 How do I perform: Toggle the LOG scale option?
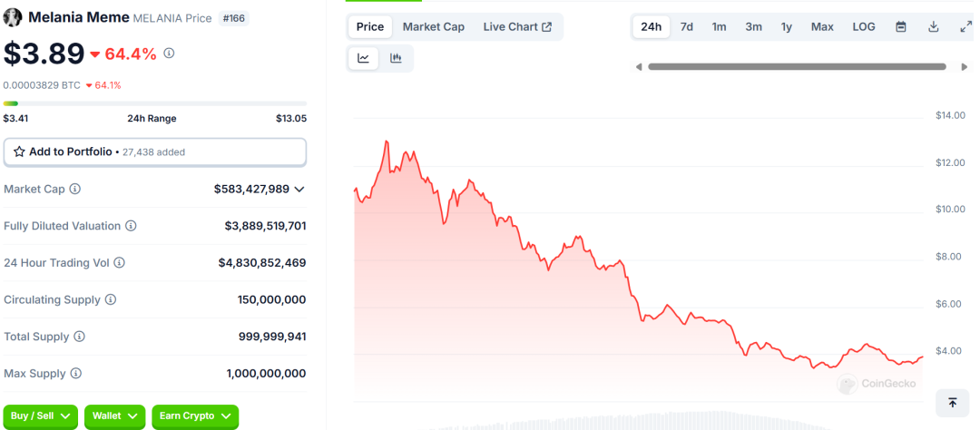(x=864, y=27)
